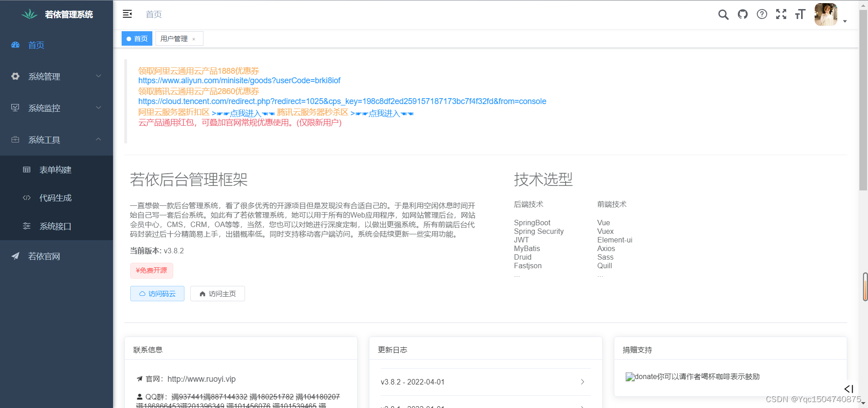
Task: Click the 代码生成 code icon
Action: 27,198
